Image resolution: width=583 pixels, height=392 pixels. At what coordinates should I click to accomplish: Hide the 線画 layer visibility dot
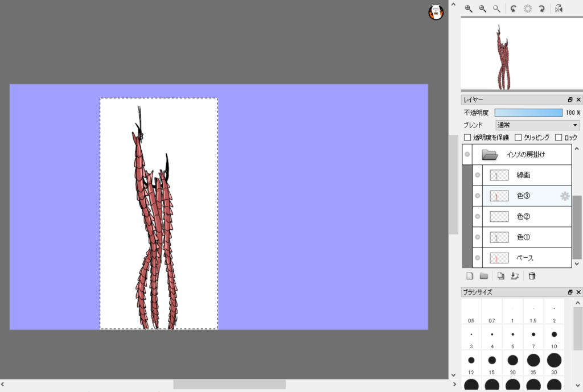coord(478,175)
